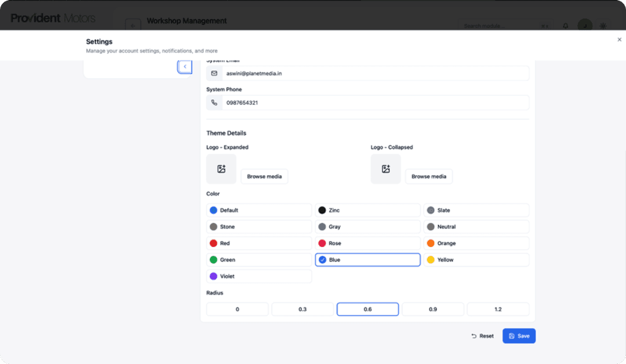The image size is (626, 364).
Task: Set radius to 0.3
Action: click(303, 310)
